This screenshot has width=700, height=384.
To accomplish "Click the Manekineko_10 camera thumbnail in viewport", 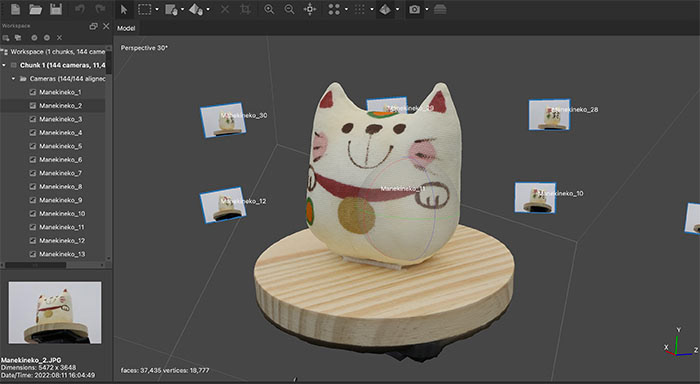I will [535, 197].
